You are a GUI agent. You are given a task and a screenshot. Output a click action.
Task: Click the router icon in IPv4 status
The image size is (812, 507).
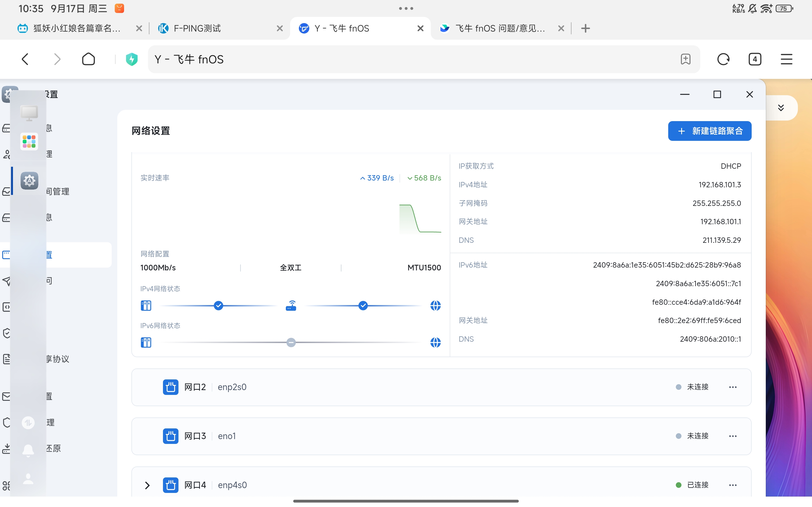[x=291, y=306]
